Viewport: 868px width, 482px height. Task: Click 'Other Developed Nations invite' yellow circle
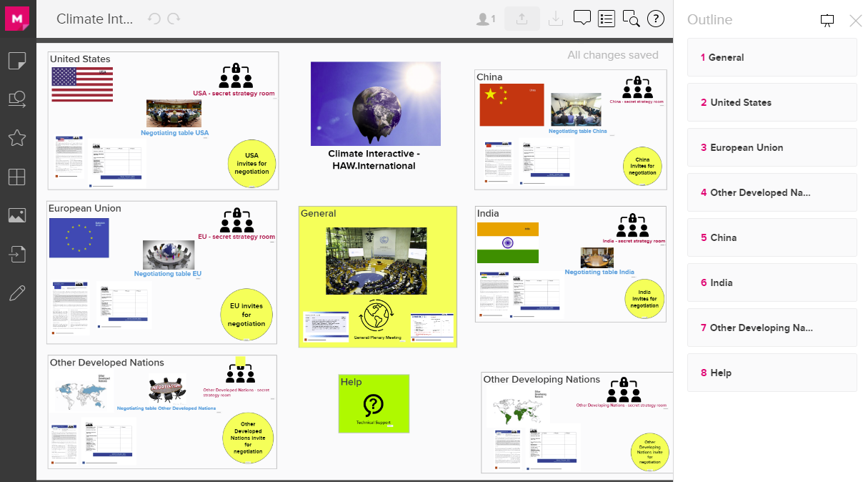click(x=248, y=438)
